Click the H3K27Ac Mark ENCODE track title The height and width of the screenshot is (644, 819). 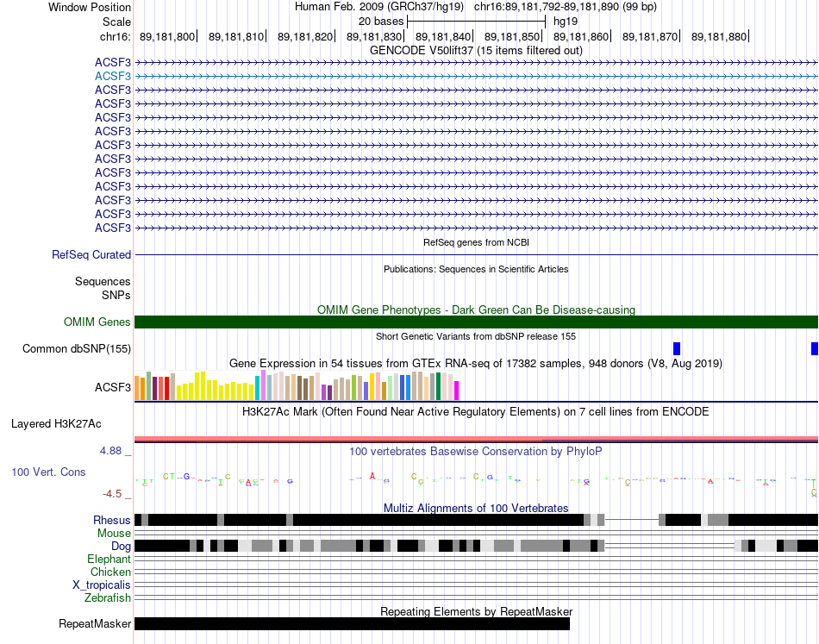click(x=476, y=411)
